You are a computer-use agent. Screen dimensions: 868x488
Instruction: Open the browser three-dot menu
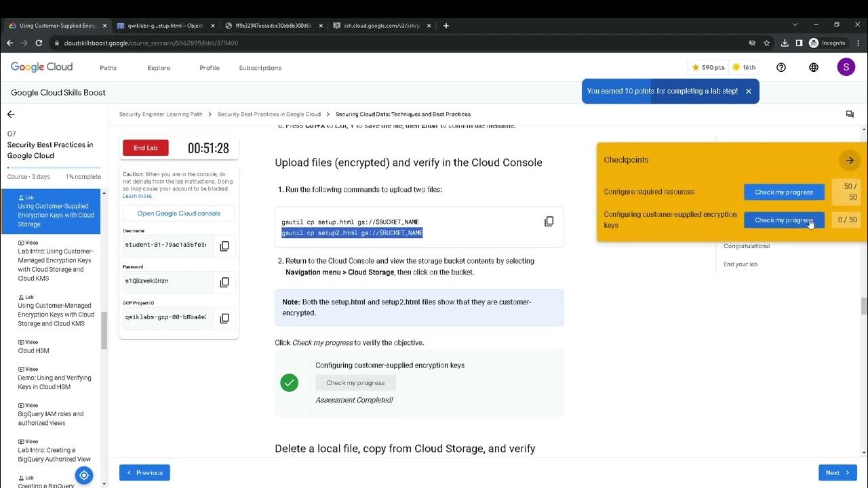pos(857,43)
